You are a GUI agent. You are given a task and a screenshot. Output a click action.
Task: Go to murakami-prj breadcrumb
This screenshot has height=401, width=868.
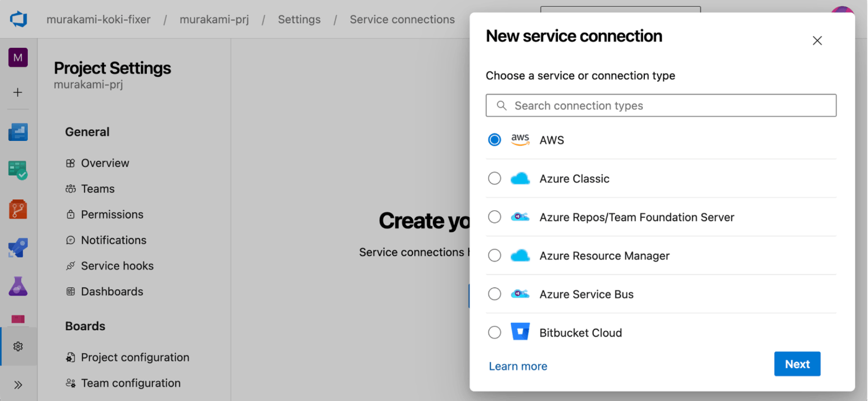[215, 19]
